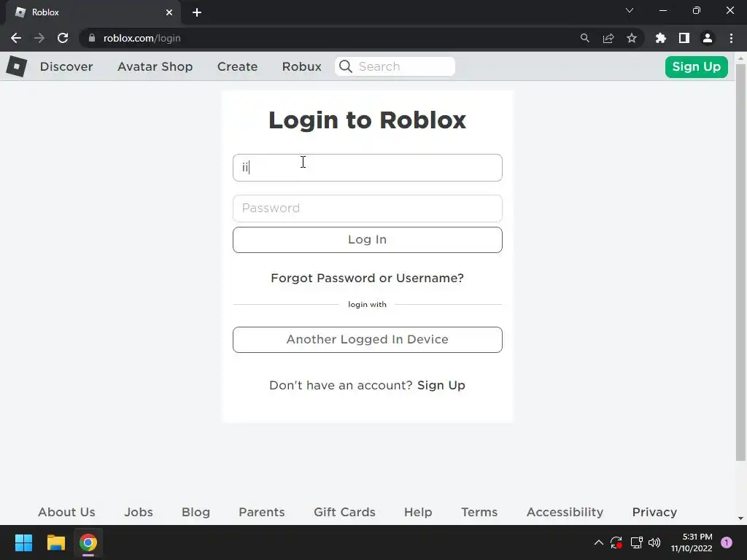Focus the username field containing 'ii'
This screenshot has width=747, height=560.
tap(368, 168)
